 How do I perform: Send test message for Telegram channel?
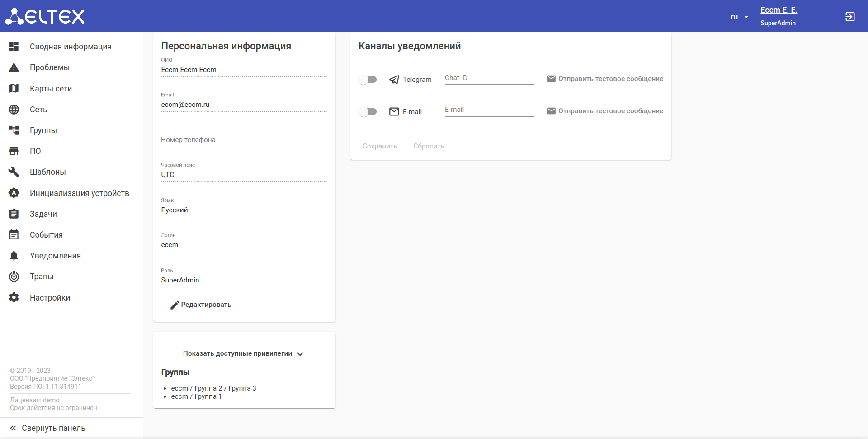pos(605,79)
